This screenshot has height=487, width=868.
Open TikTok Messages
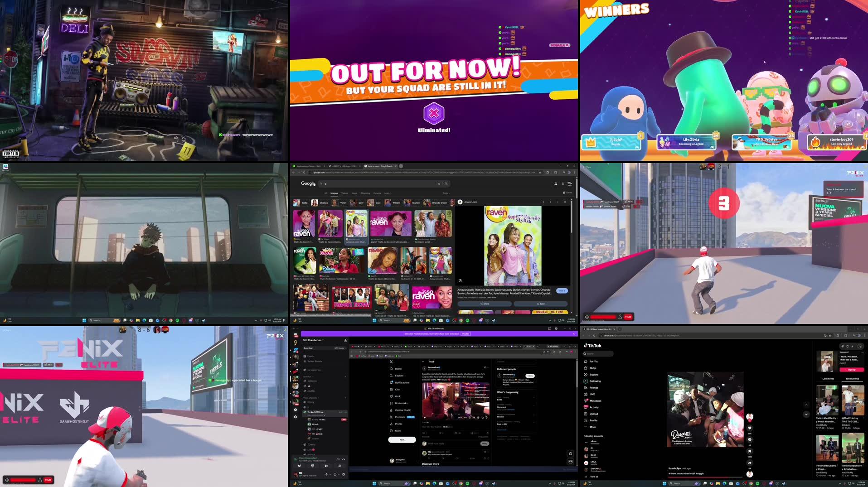(x=596, y=401)
